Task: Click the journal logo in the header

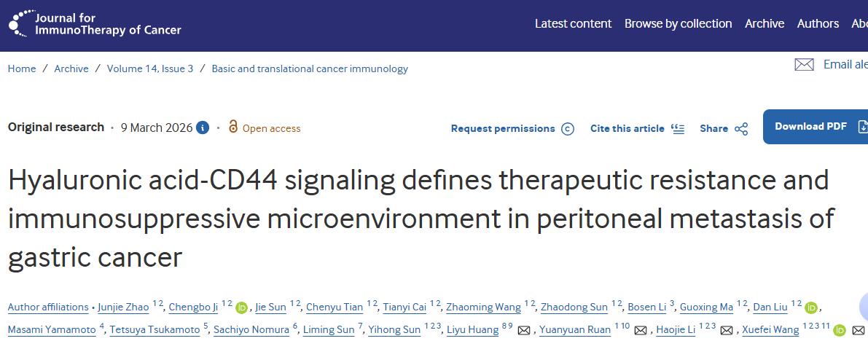Action: [x=95, y=23]
